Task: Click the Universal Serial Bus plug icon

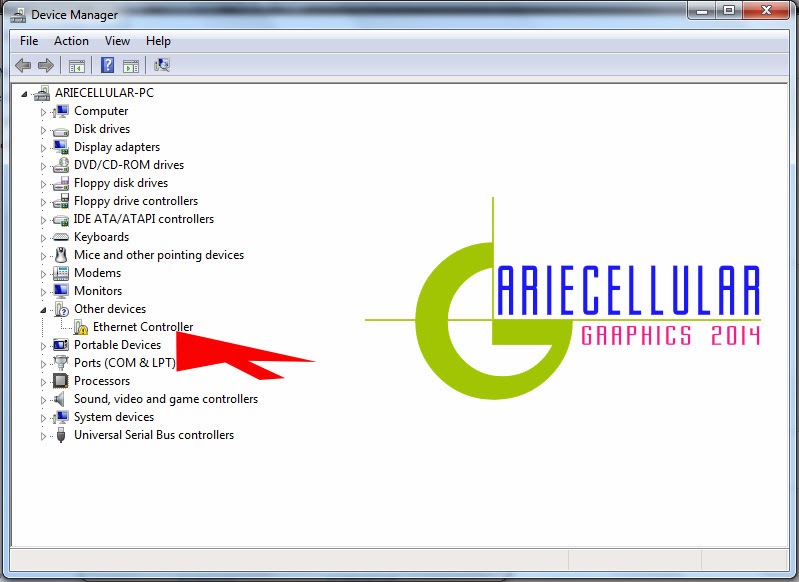Action: (x=61, y=435)
